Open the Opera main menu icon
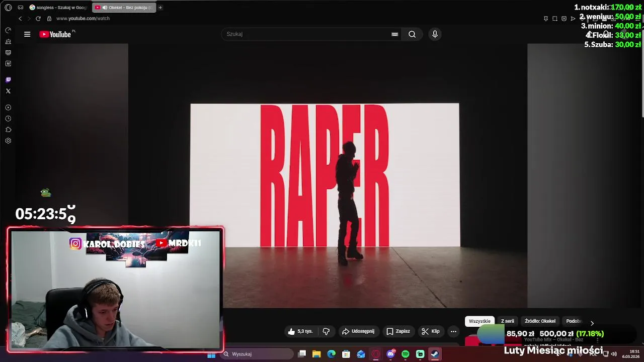644x362 pixels. click(8, 8)
